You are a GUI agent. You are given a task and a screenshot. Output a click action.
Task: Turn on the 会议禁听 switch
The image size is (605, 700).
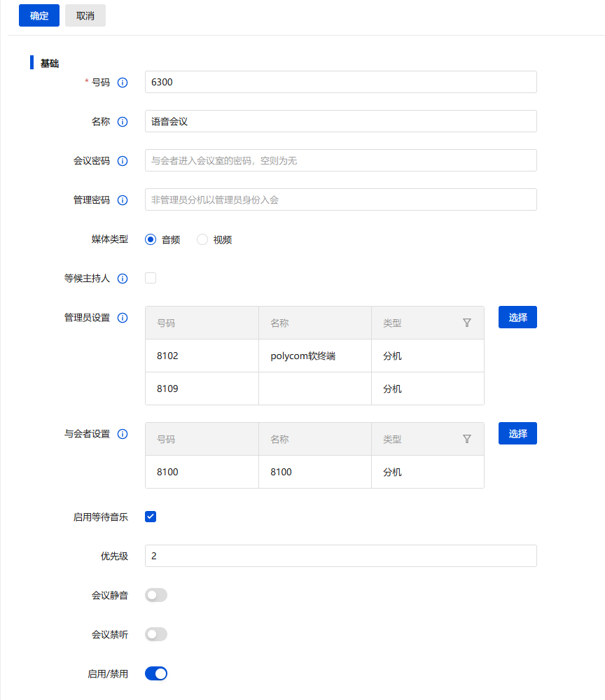[155, 634]
